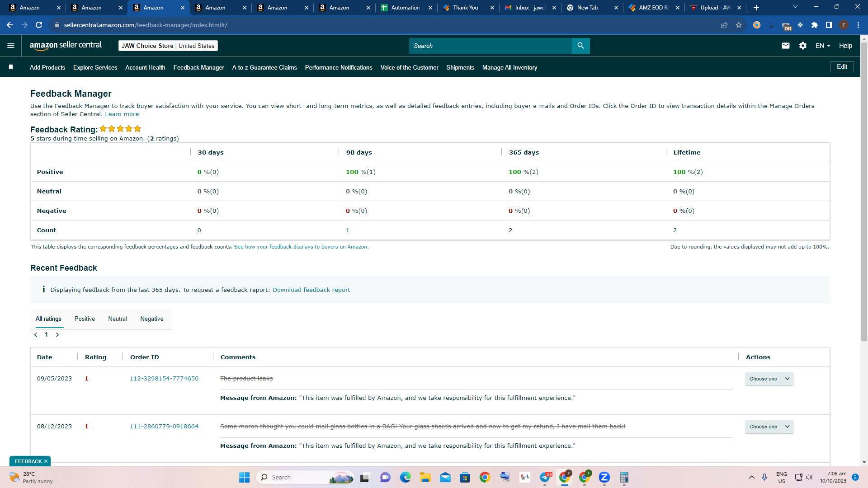868x488 pixels.
Task: Open Explore Services in navigation bar
Action: (x=95, y=67)
